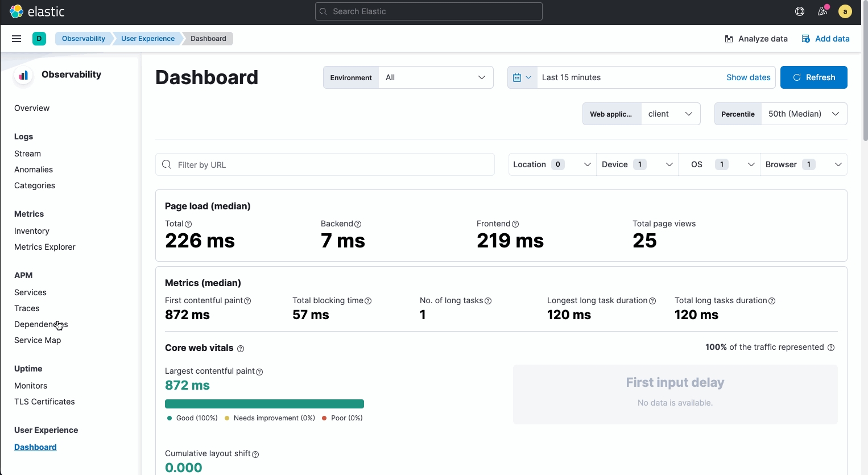This screenshot has width=868, height=475.
Task: Click the Elastic logo icon
Action: pyautogui.click(x=16, y=11)
